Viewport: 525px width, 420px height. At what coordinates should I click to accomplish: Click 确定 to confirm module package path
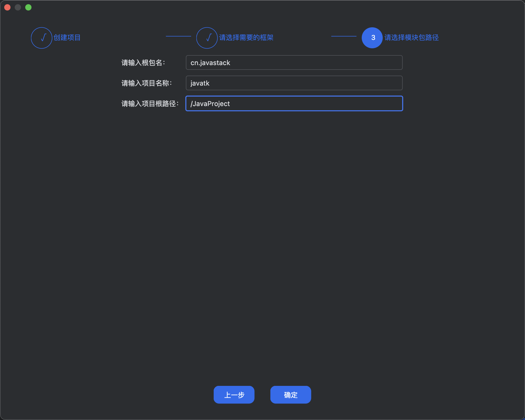(x=290, y=395)
